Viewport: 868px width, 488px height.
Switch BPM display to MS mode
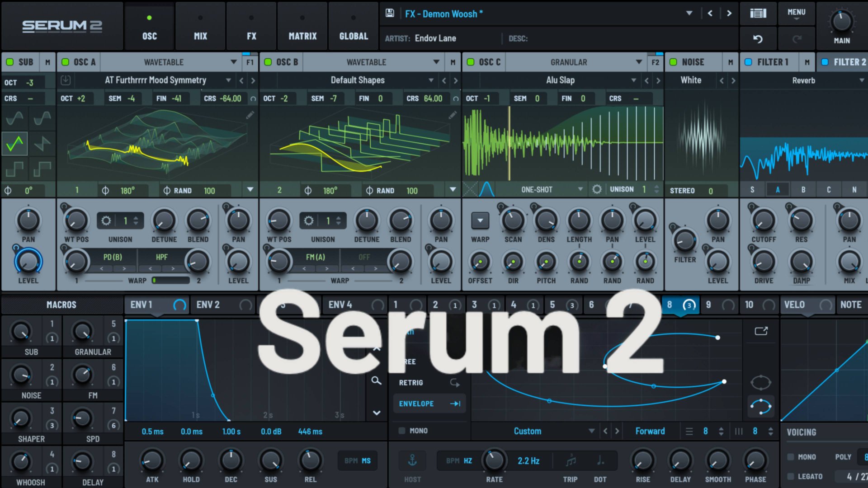pos(367,460)
